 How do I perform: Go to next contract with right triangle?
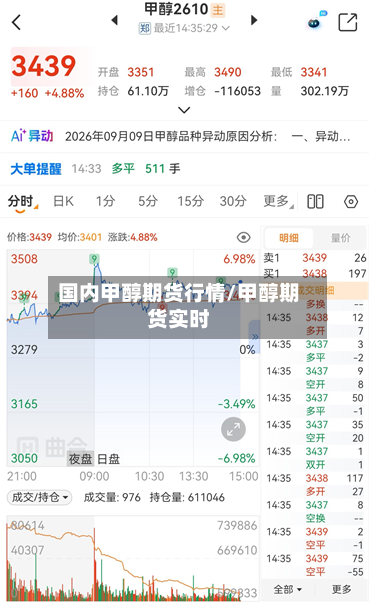pos(254,20)
